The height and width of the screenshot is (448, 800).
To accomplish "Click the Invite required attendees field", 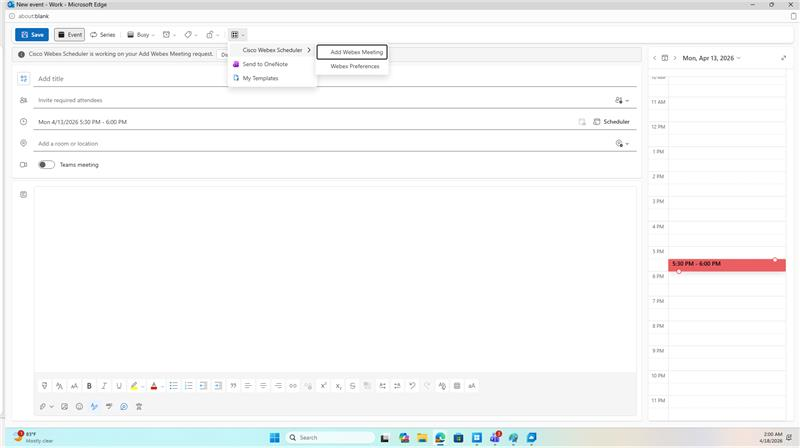I will click(321, 101).
